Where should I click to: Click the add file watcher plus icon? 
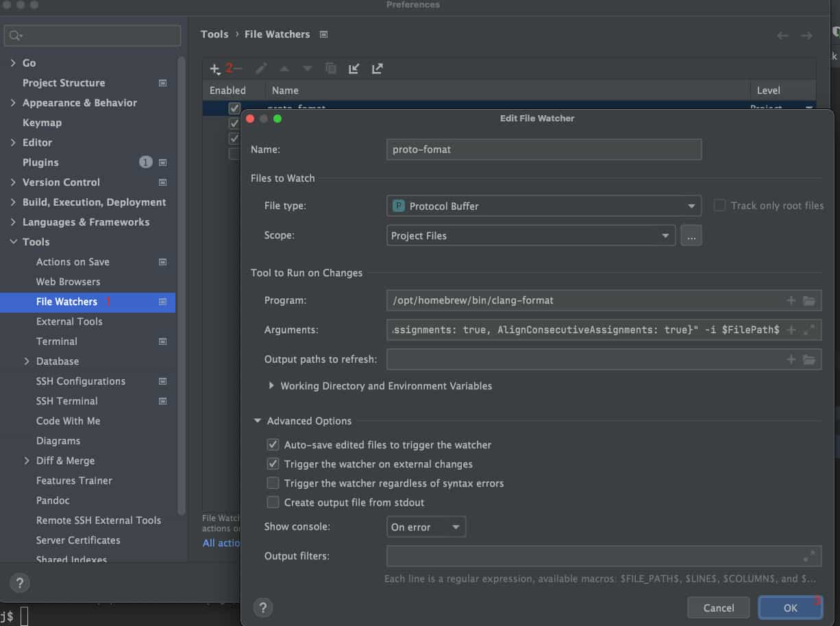[214, 69]
